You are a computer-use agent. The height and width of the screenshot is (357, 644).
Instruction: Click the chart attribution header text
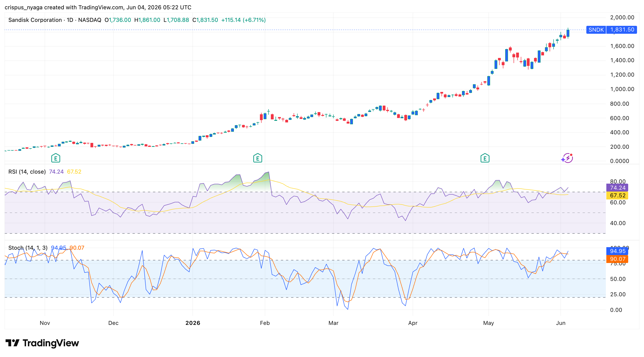coord(98,7)
